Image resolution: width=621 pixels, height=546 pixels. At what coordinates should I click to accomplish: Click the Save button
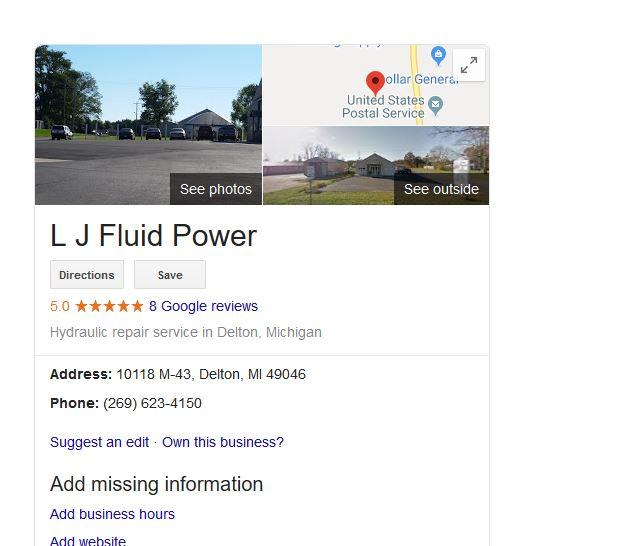170,275
